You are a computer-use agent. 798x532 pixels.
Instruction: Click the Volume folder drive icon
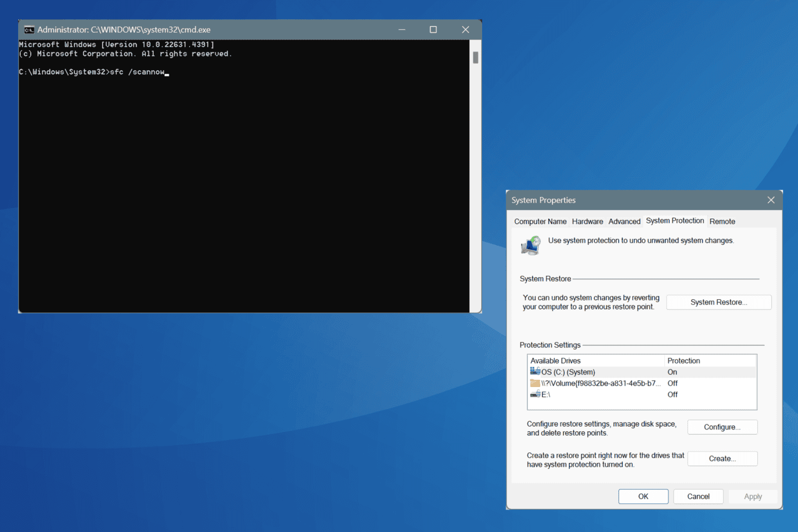pyautogui.click(x=535, y=383)
